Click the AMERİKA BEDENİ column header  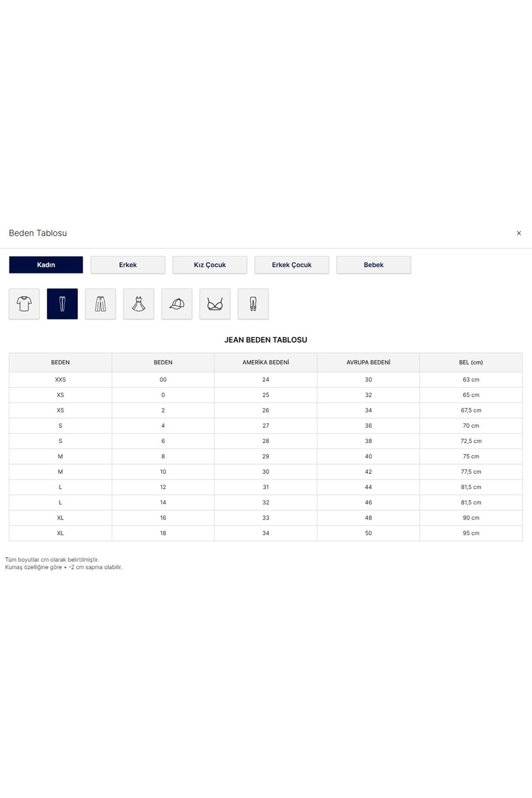coord(266,362)
